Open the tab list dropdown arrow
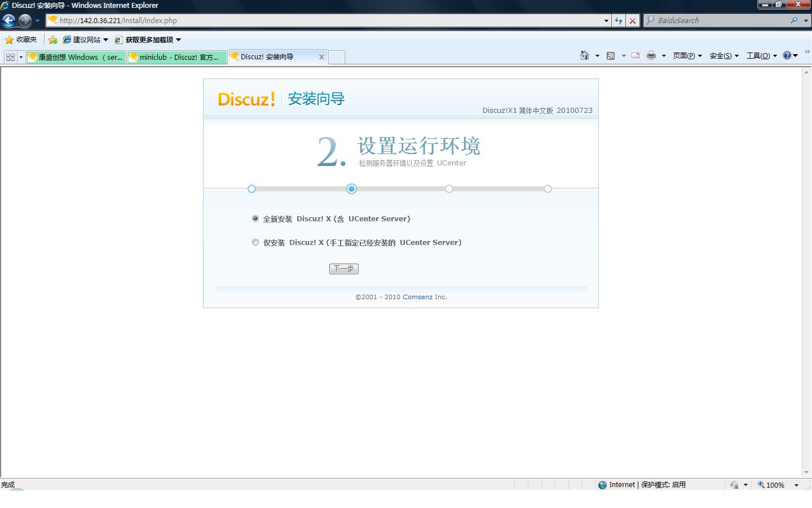The width and height of the screenshot is (812, 508). click(21, 57)
